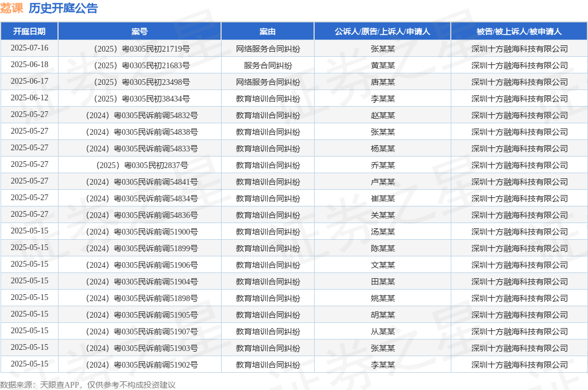The image size is (588, 390).
Task: Click defendant cell in the 从某某 row
Action: 519,331
